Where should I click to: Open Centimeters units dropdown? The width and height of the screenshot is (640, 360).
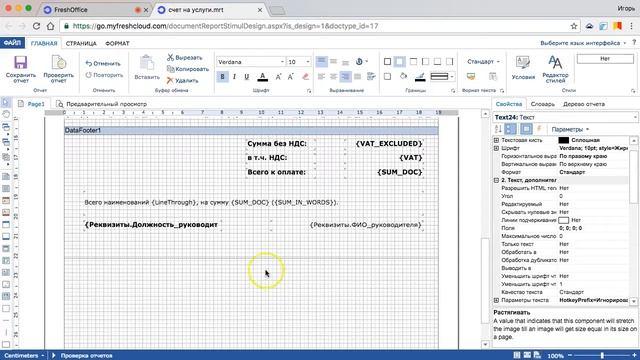pos(24,356)
